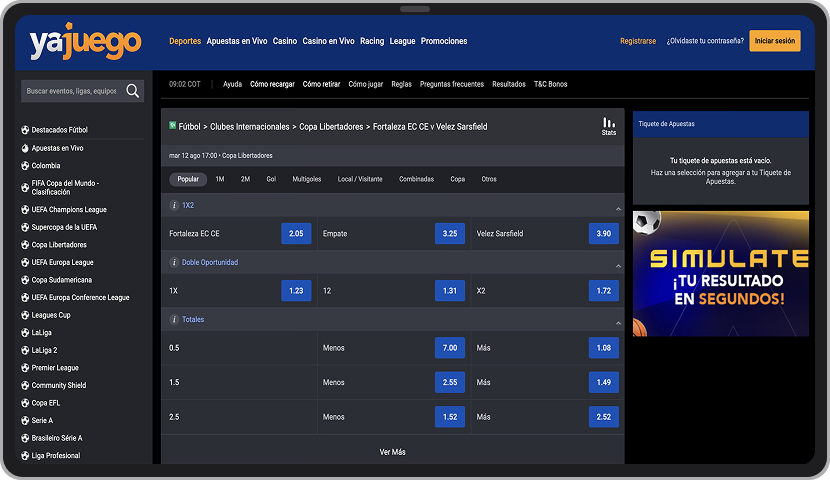Bet on Fortaleza EC CE at 2.05
This screenshot has width=830, height=480.
tap(296, 233)
